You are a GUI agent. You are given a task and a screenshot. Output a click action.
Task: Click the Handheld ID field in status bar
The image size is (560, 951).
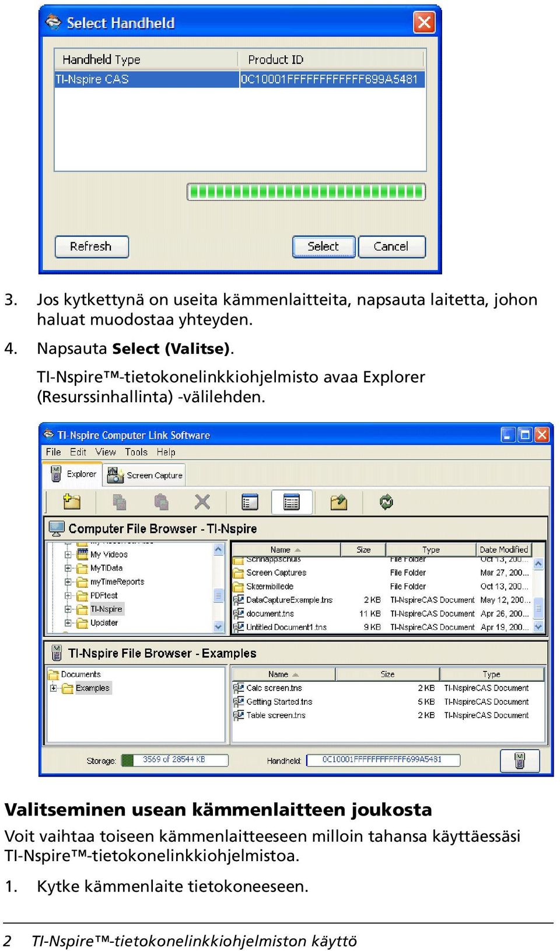(x=383, y=760)
